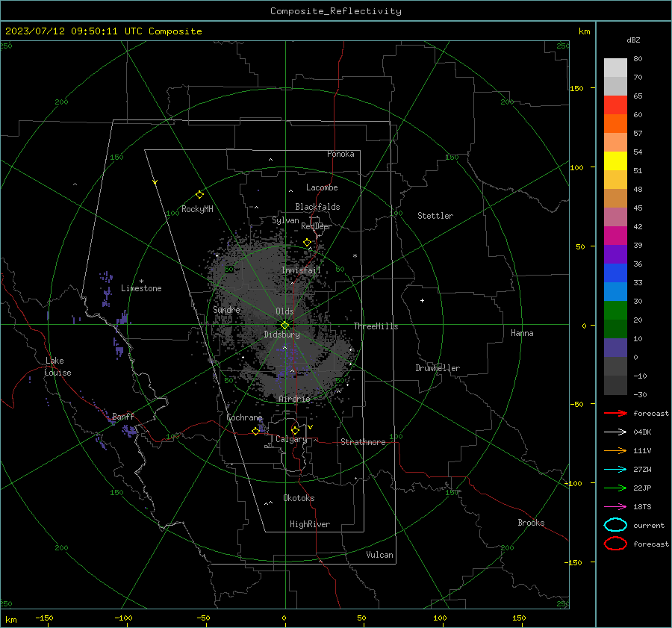Viewport: 672px width, 628px height.
Task: Click the Innisfail label
Action: point(301,270)
